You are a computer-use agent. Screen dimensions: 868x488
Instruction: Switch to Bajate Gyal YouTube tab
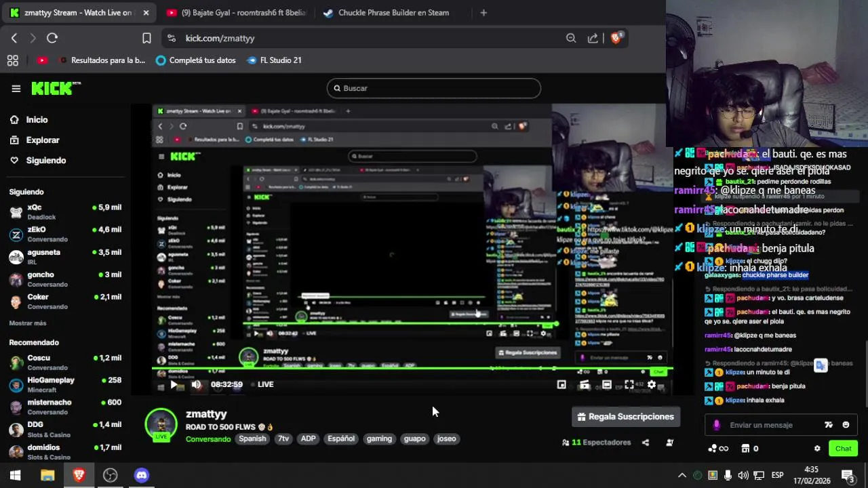[237, 12]
